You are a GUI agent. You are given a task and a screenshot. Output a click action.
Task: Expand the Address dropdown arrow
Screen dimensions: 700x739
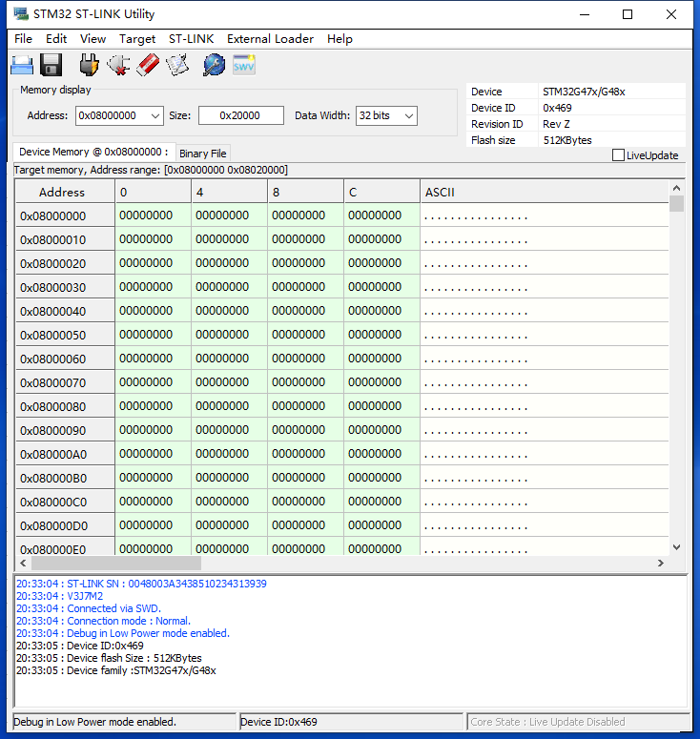coord(155,116)
